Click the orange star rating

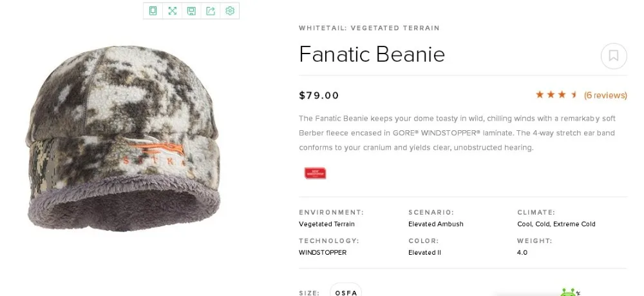[x=556, y=95]
